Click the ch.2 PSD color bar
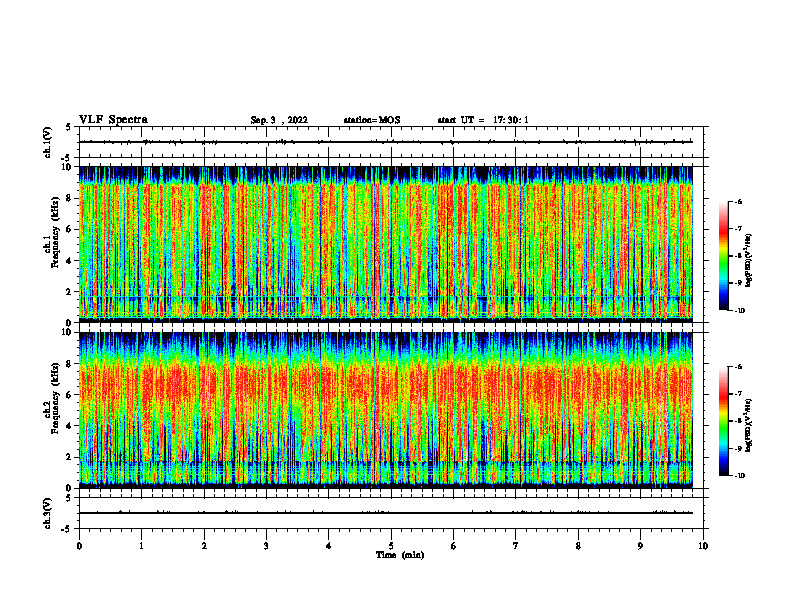 pos(724,421)
